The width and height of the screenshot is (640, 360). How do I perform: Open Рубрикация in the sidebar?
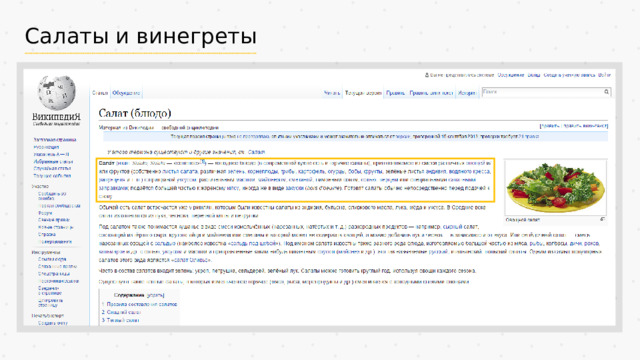pyautogui.click(x=46, y=147)
